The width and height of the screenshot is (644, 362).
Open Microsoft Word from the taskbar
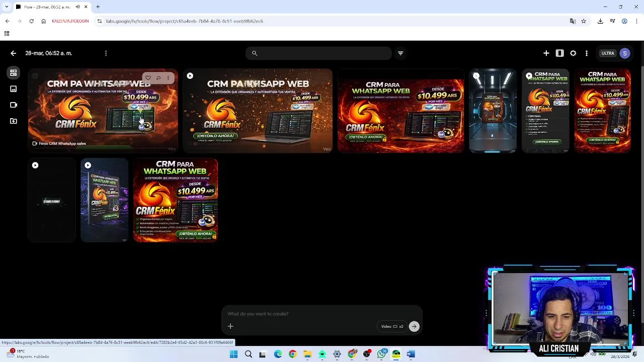411,354
